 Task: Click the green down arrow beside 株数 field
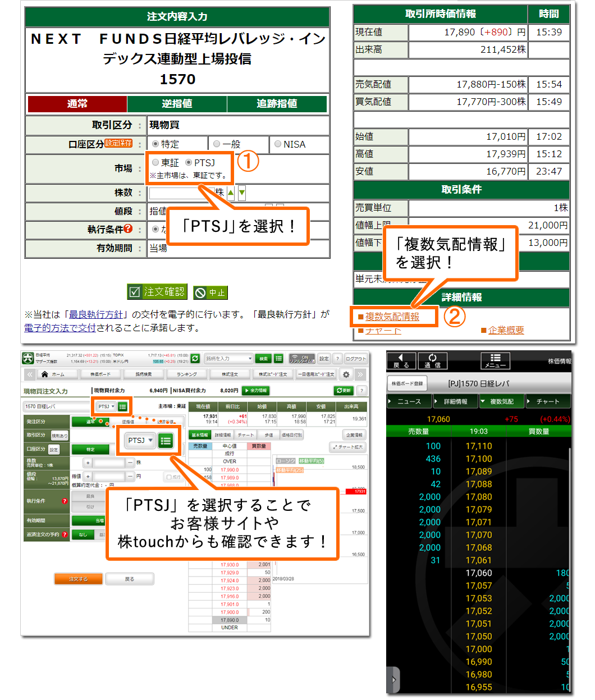tap(241, 193)
